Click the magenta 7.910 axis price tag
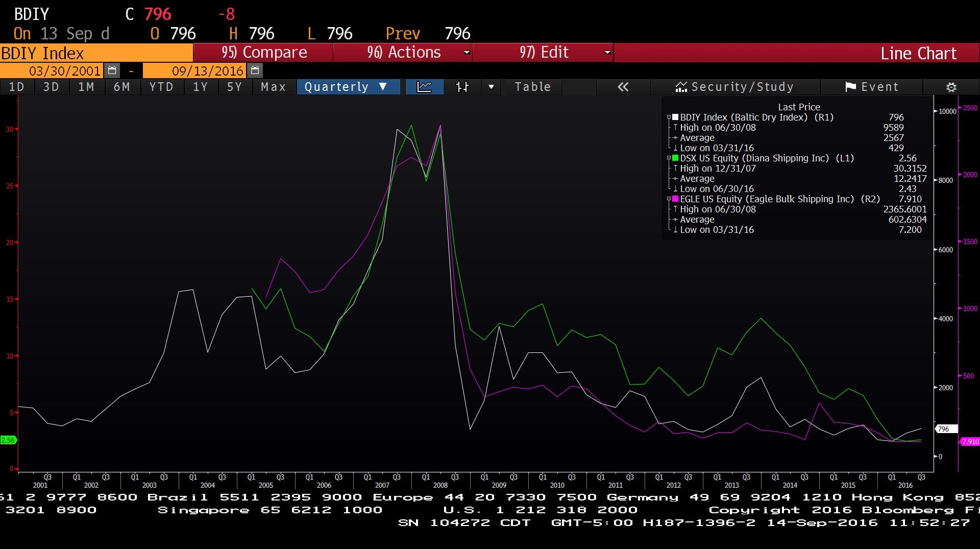The image size is (980, 549). (x=970, y=442)
